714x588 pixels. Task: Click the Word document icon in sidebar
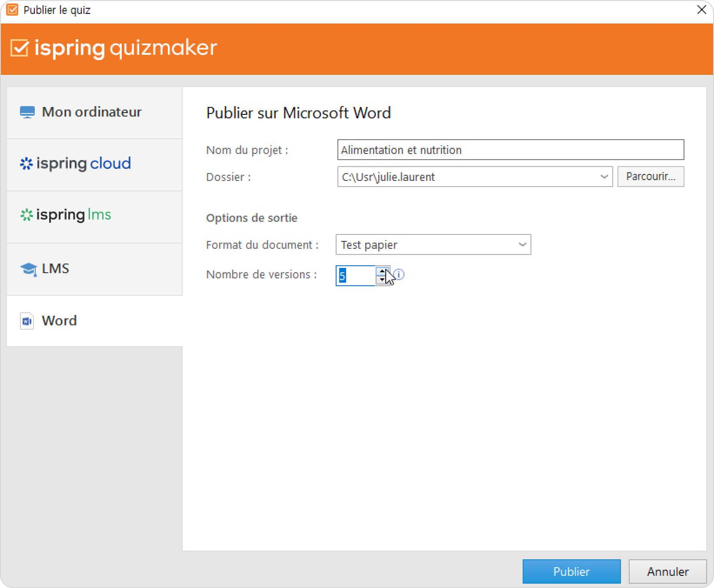(27, 321)
